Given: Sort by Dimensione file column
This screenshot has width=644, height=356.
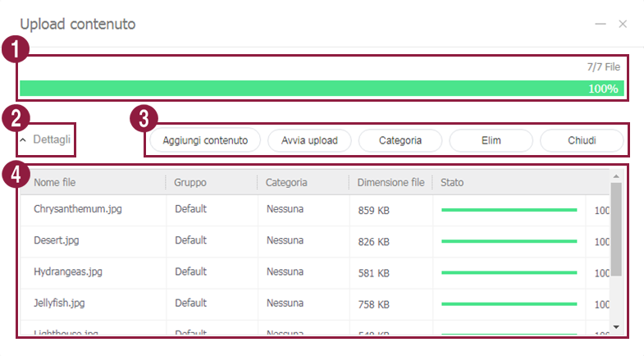Looking at the screenshot, I should [391, 182].
